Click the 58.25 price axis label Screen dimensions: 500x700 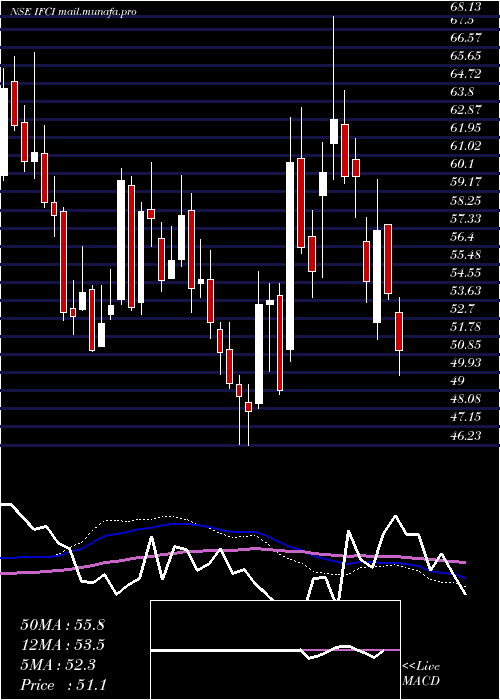click(x=466, y=200)
